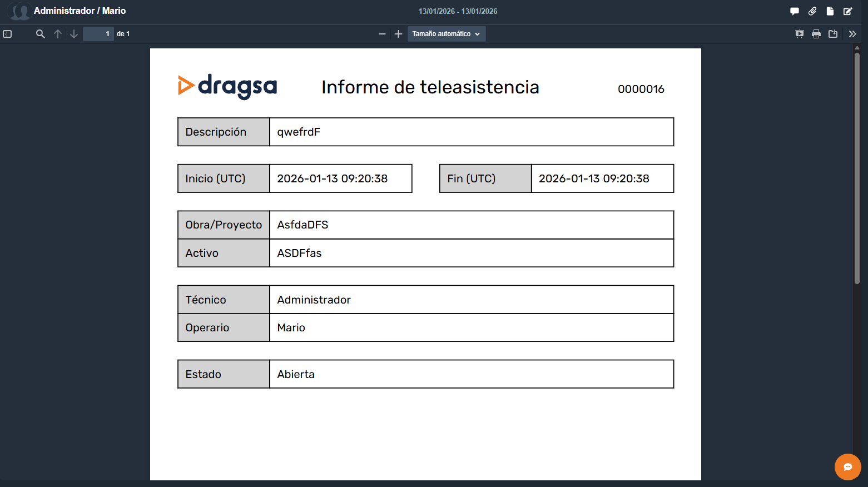Open the document search tool

40,34
